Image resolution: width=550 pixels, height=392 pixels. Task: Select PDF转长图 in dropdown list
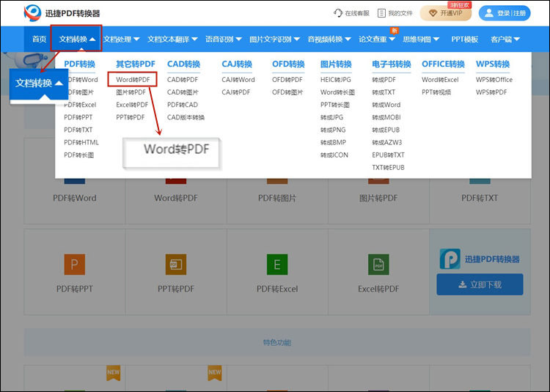pos(79,155)
